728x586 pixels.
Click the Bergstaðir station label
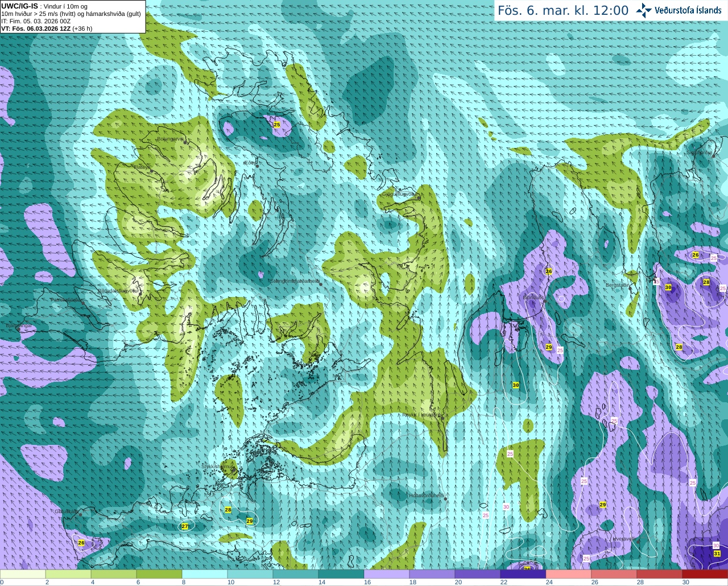click(x=618, y=285)
